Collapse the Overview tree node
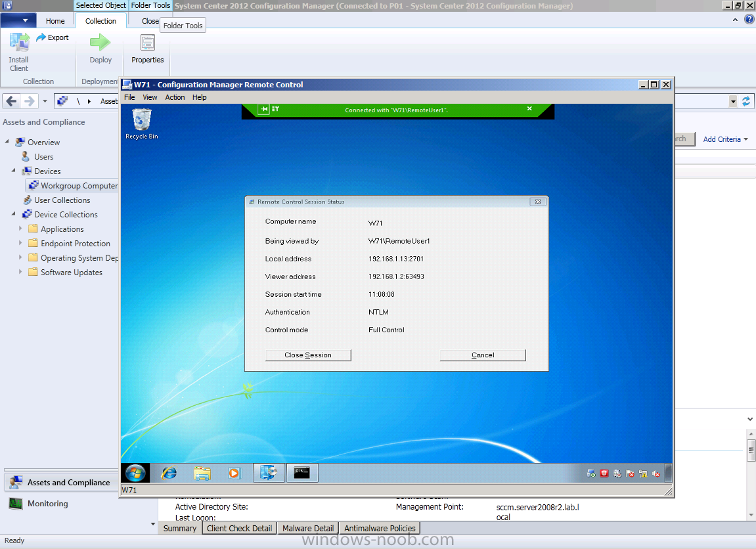Viewport: 756px width, 549px height. click(x=7, y=142)
